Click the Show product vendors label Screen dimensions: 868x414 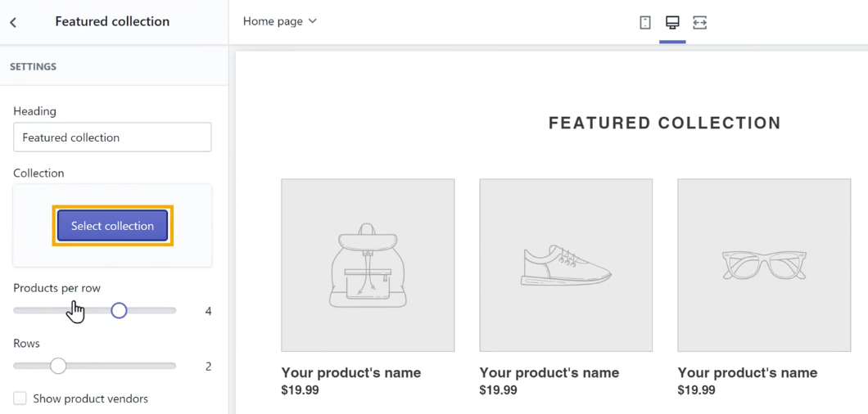90,398
